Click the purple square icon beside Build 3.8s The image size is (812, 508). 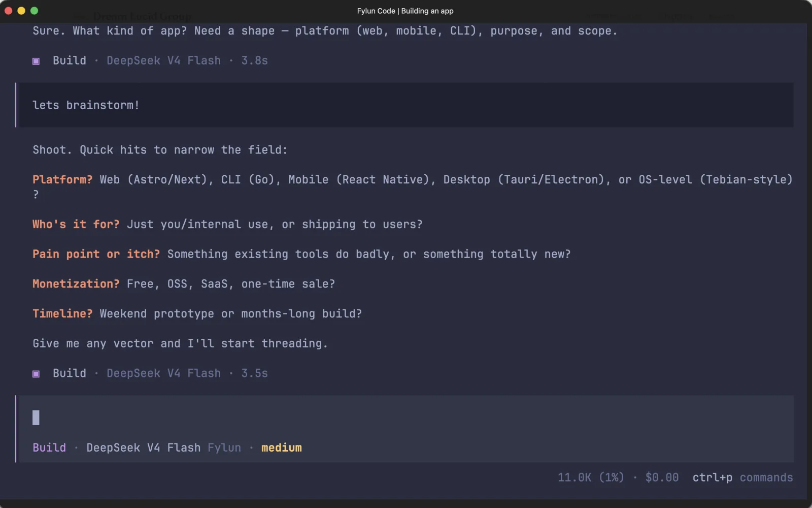(x=36, y=61)
